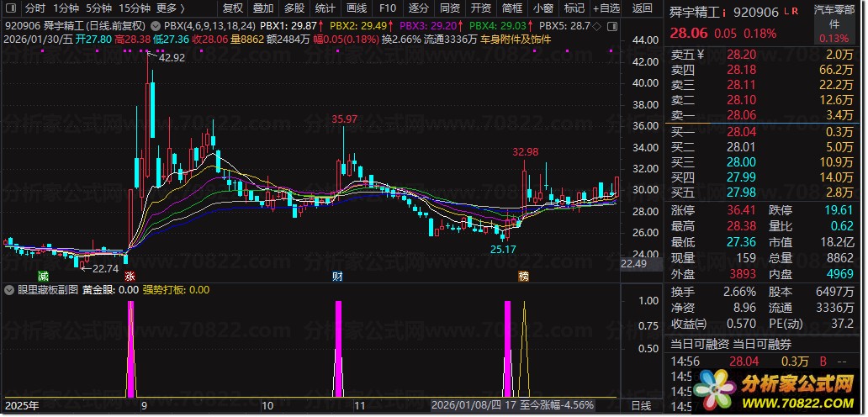Click the 920906 舜宇精工(日线.前复权) chart title
Screen dimensions: 868x417
(x=75, y=26)
